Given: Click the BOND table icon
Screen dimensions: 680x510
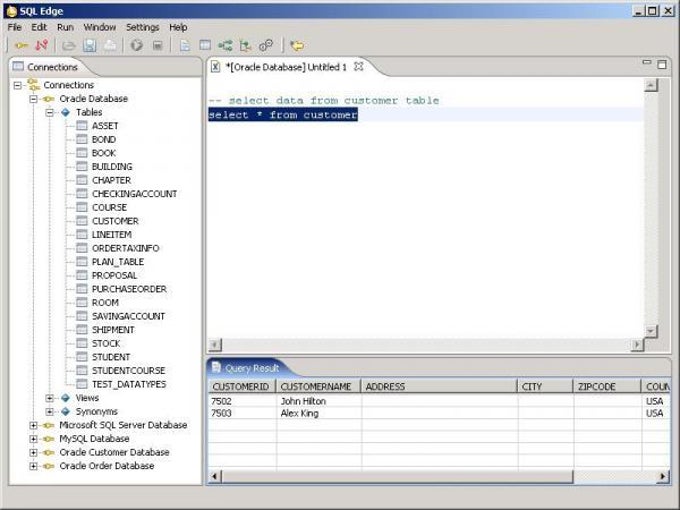Looking at the screenshot, I should click(x=82, y=139).
